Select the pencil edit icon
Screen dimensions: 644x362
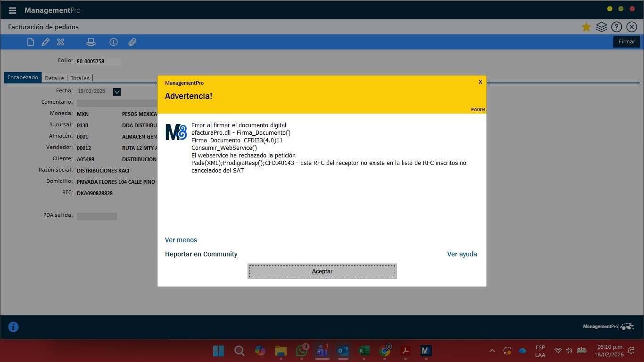tap(46, 42)
